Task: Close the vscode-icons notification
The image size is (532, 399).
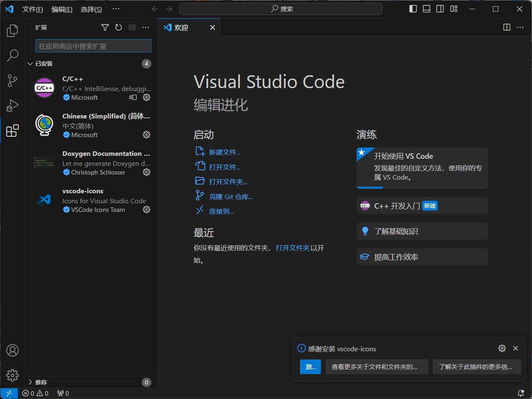Action: (x=515, y=348)
